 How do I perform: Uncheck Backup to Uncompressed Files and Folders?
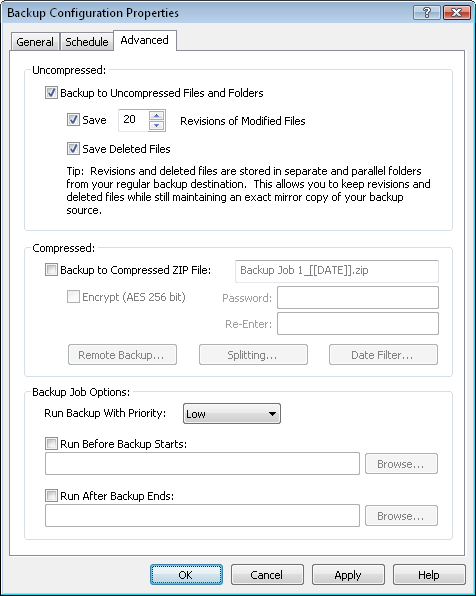pos(51,93)
